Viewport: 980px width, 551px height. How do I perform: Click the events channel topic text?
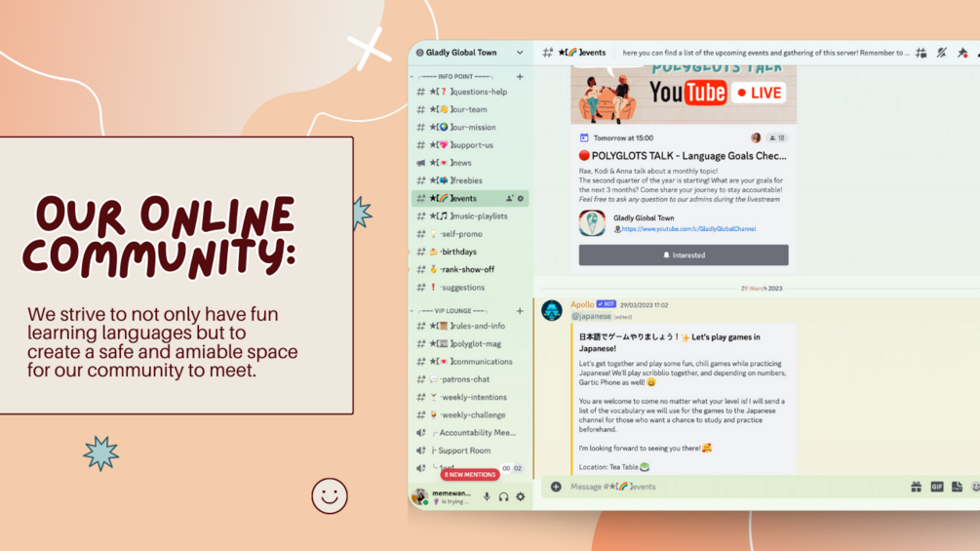(x=765, y=53)
